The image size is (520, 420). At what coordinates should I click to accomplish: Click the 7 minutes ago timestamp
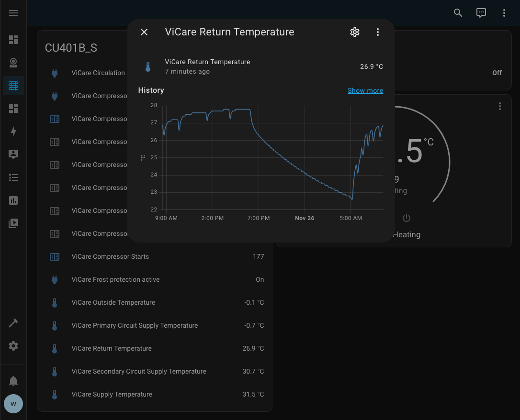[187, 72]
